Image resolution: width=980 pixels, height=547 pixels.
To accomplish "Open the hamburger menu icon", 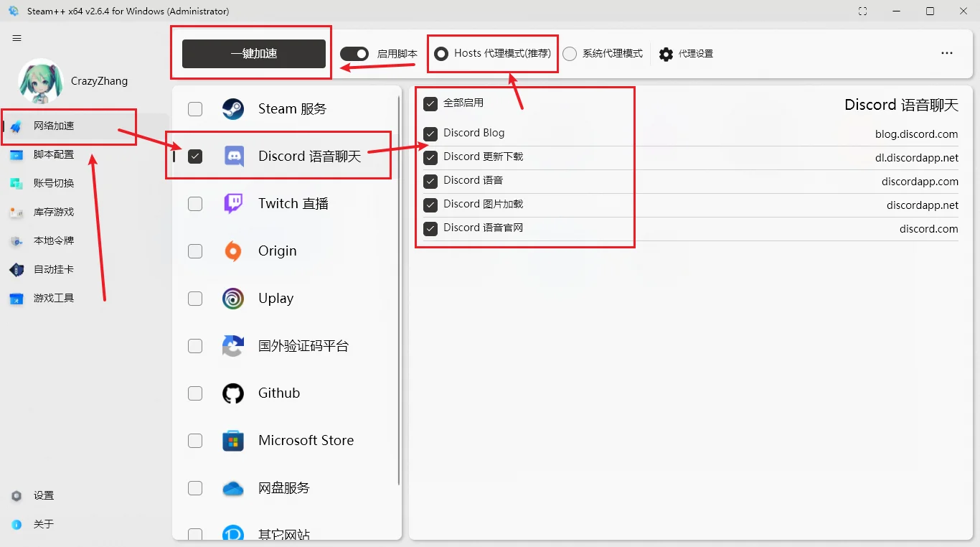I will (x=17, y=38).
